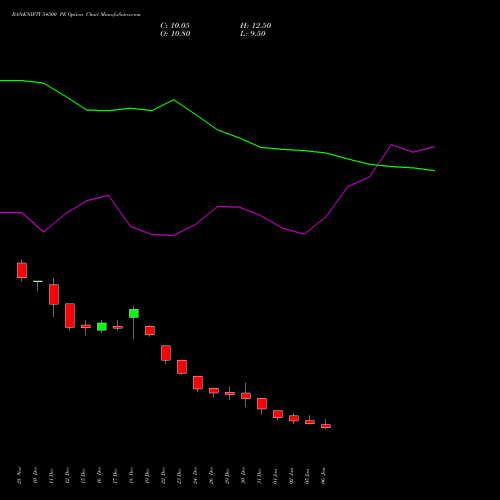This screenshot has height=500, width=500.
Task: Click the green candlestick above 16 Dec
Action: 102,327
